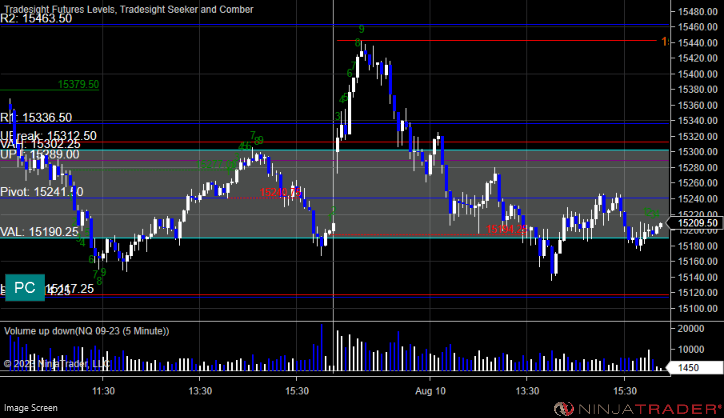
Task: Click the 15480.00 price axis label
Action: coord(698,12)
